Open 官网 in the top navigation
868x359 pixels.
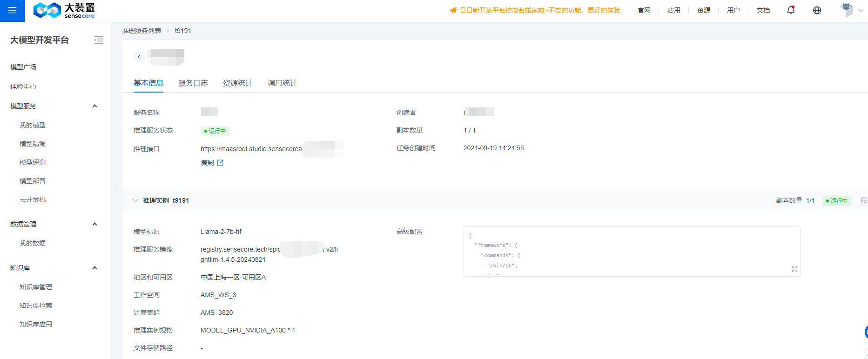[644, 10]
